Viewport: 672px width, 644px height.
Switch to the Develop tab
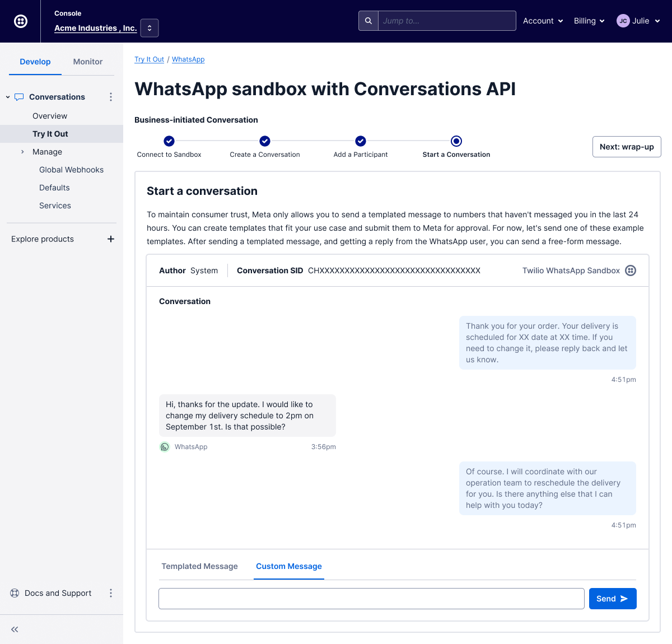[x=35, y=62]
